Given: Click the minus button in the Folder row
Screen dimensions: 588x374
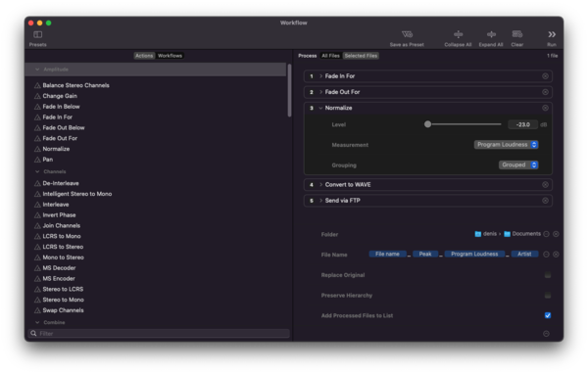Looking at the screenshot, I should [x=547, y=234].
